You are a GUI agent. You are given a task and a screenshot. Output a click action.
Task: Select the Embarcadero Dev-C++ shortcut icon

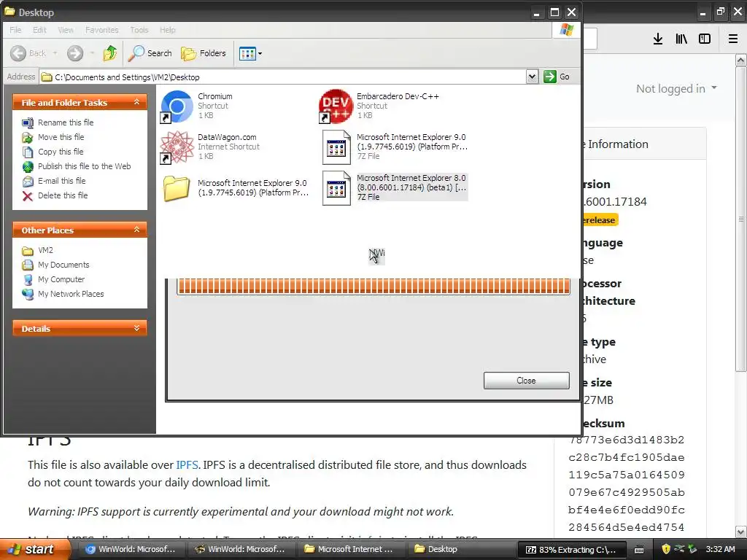[x=336, y=106]
